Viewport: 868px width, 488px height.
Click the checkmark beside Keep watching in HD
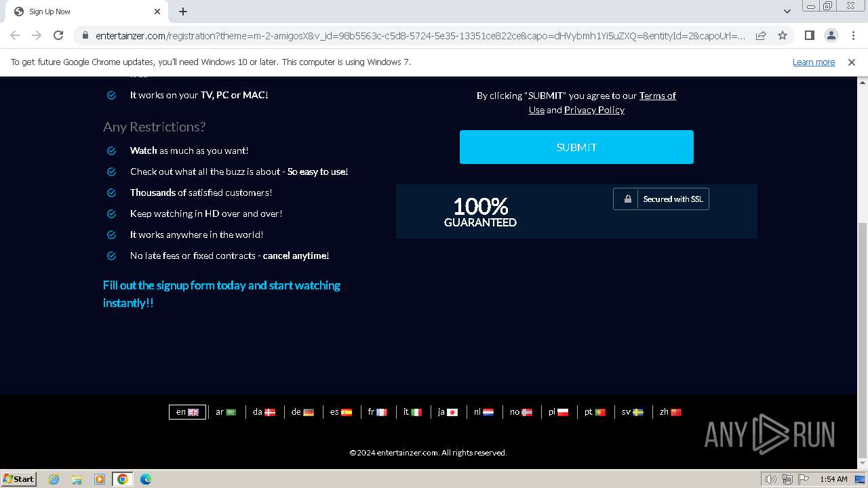pyautogui.click(x=111, y=213)
